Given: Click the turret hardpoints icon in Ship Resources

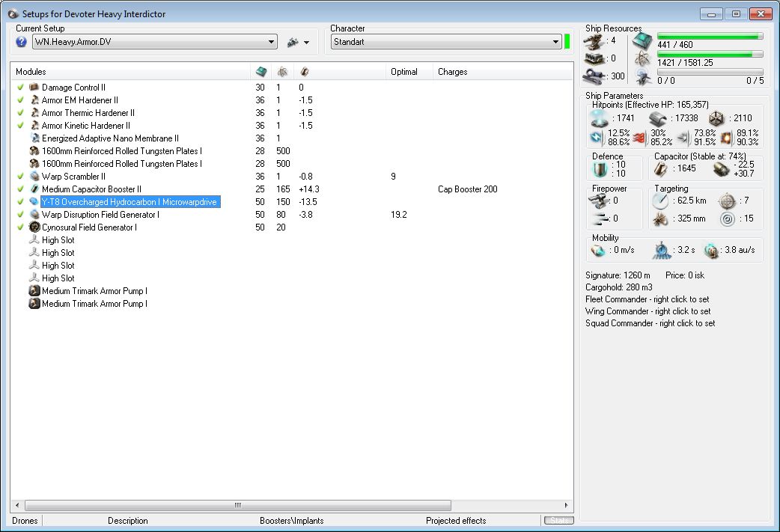Looking at the screenshot, I should (x=594, y=42).
